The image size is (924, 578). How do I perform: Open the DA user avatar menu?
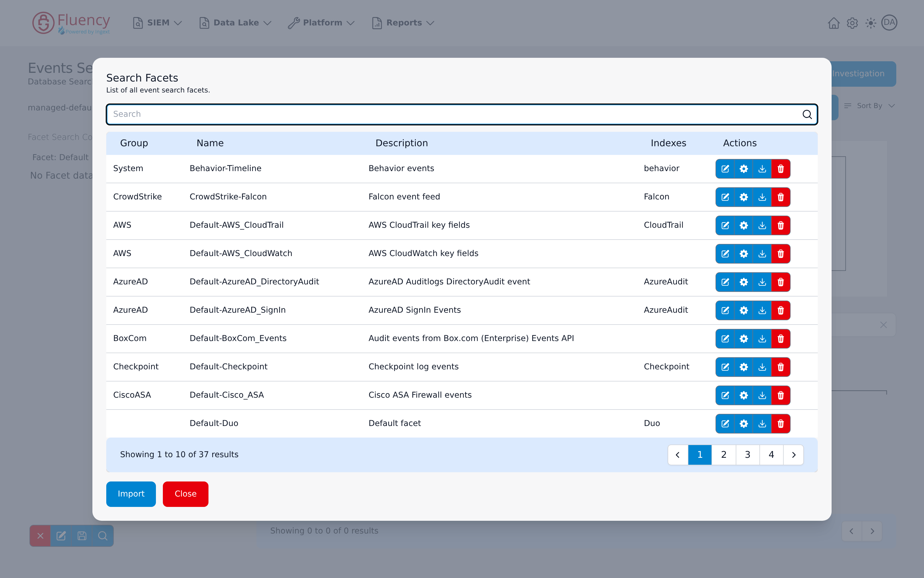pyautogui.click(x=889, y=23)
